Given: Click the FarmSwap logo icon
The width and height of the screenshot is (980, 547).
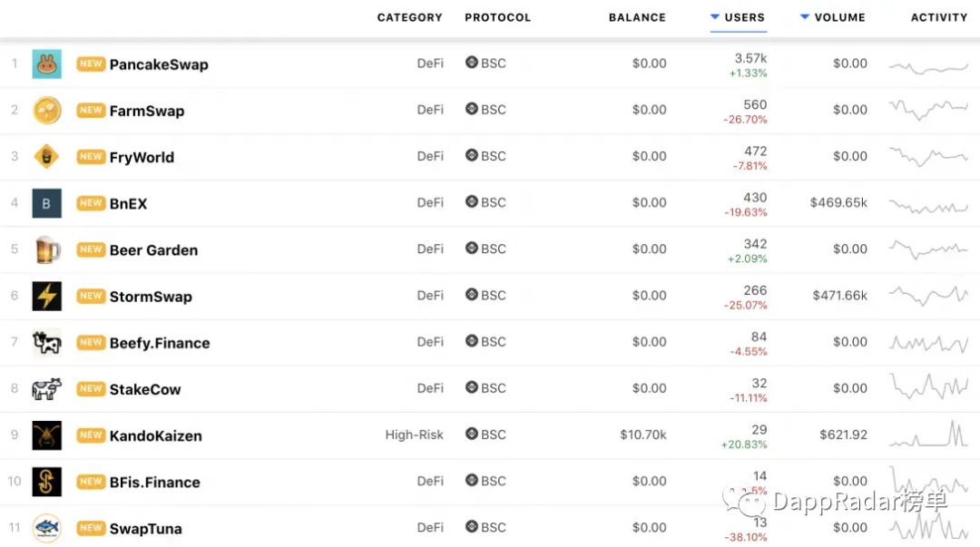Looking at the screenshot, I should pos(47,110).
